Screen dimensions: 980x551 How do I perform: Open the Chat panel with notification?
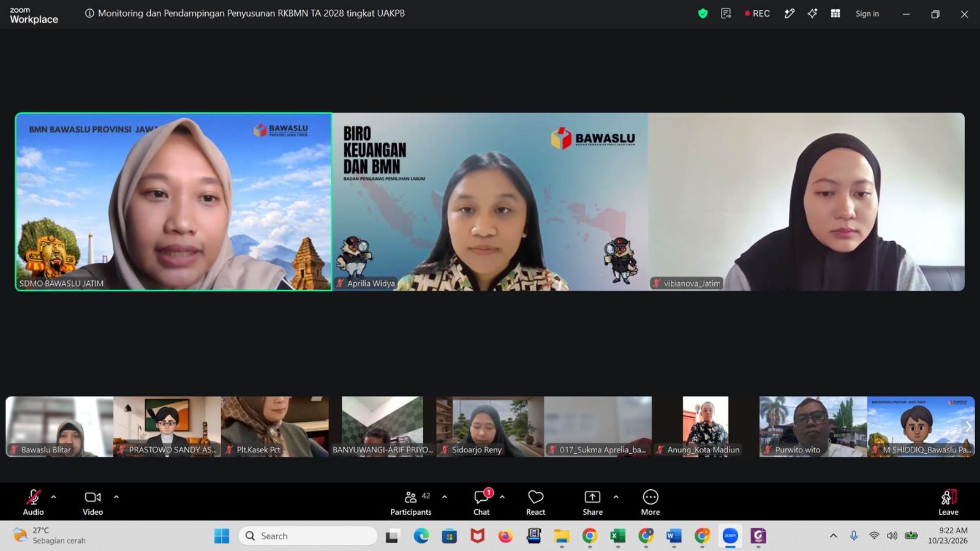(481, 503)
